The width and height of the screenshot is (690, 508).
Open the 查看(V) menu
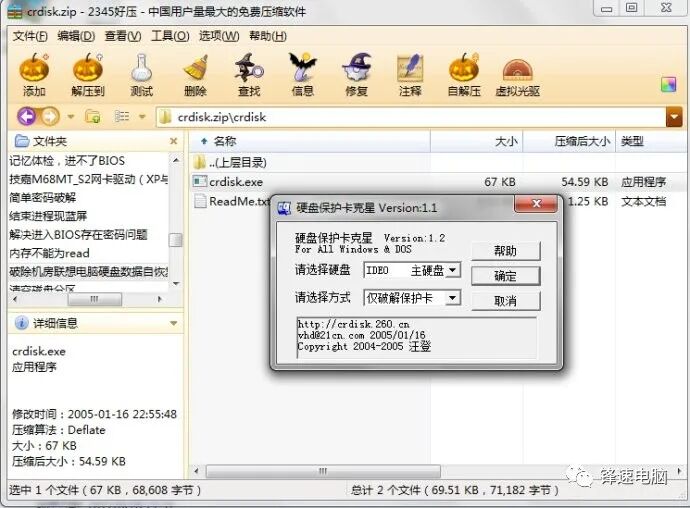click(x=123, y=36)
